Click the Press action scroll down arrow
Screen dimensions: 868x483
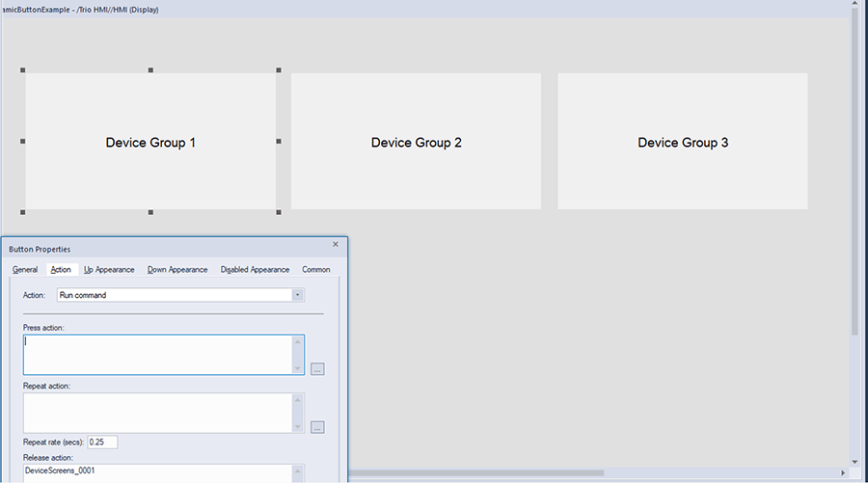(298, 368)
